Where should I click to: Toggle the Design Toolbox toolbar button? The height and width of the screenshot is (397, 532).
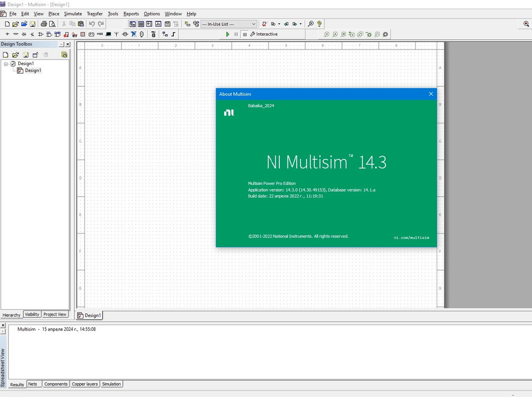133,24
